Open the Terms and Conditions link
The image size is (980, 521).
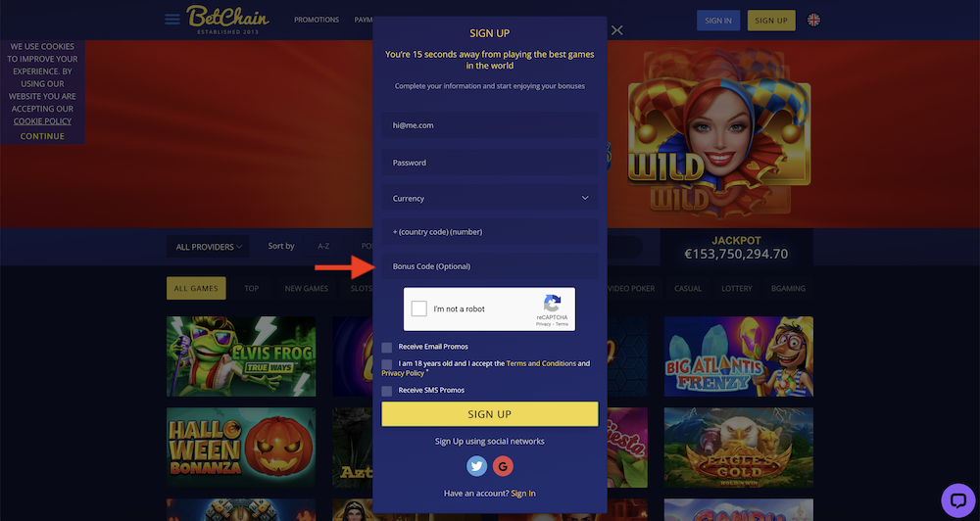point(541,363)
